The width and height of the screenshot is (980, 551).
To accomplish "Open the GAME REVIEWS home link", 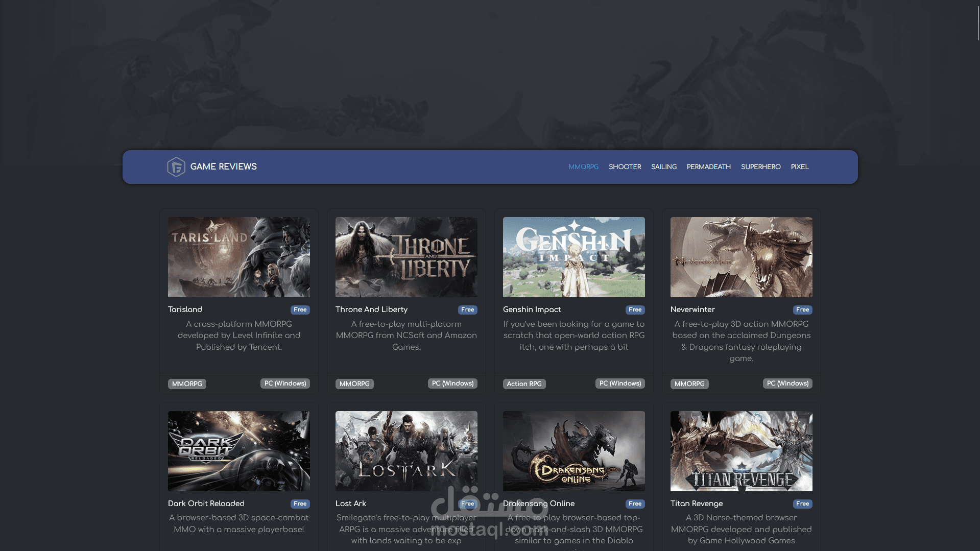I will (x=223, y=167).
